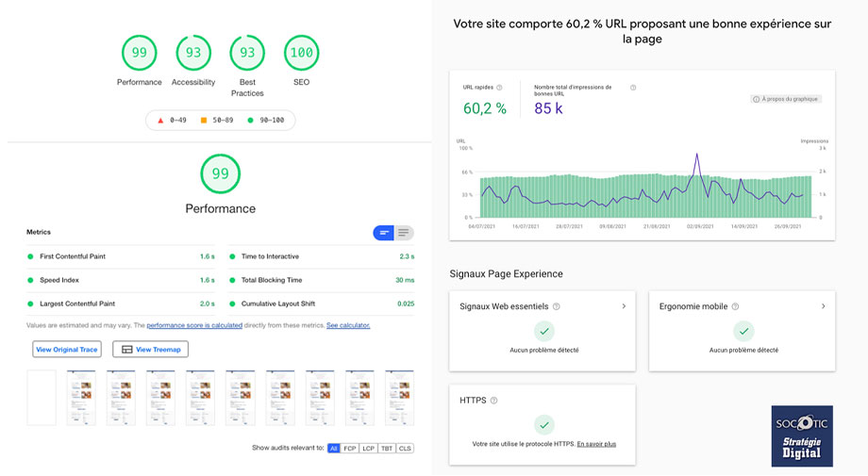Viewport: 868px width, 476px height.
Task: Click help icon next to URL rapides
Action: click(x=499, y=88)
